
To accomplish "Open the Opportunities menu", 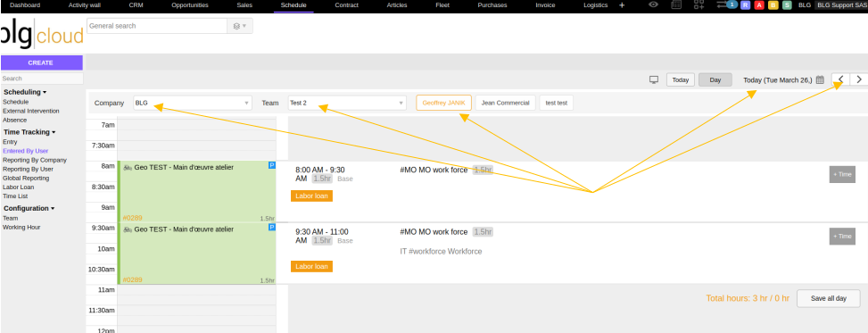I will (190, 5).
